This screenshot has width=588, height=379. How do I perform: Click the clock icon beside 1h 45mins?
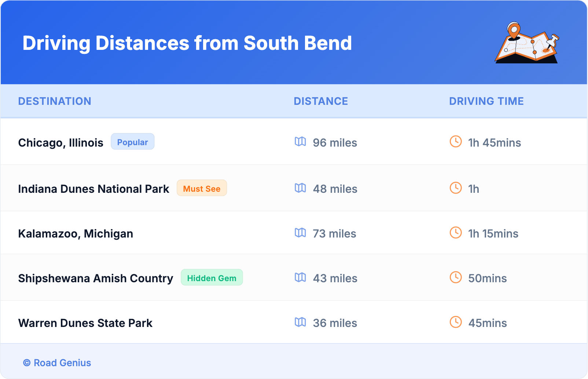[456, 142]
